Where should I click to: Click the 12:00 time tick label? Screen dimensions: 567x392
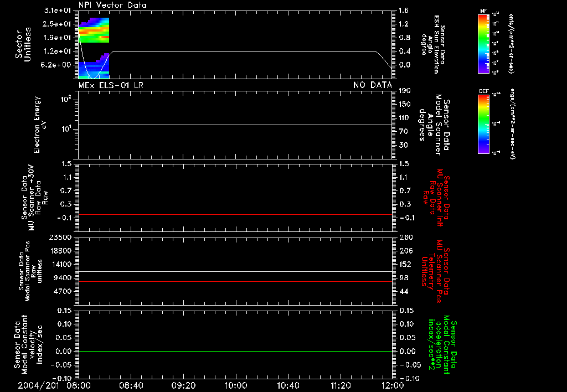tap(393, 386)
